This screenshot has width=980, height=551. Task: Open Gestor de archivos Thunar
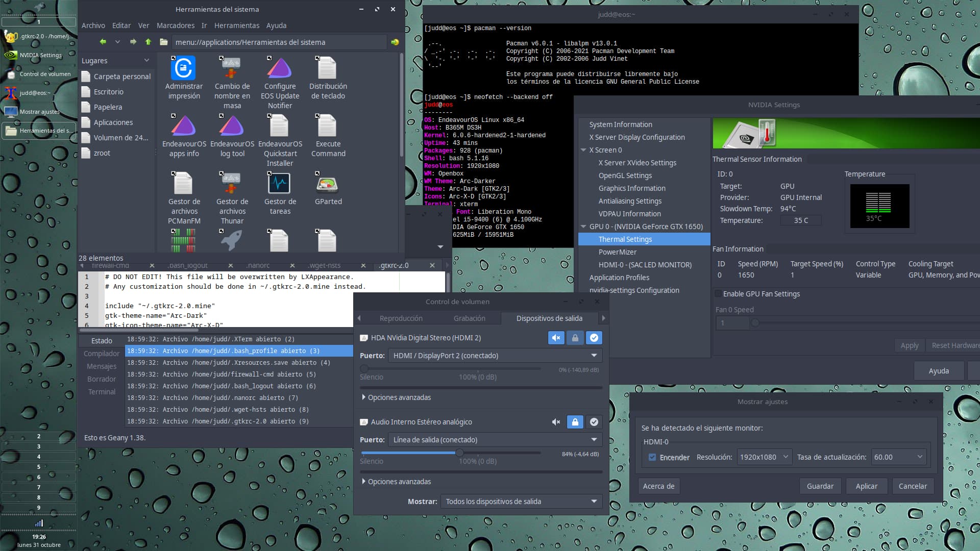pyautogui.click(x=232, y=198)
